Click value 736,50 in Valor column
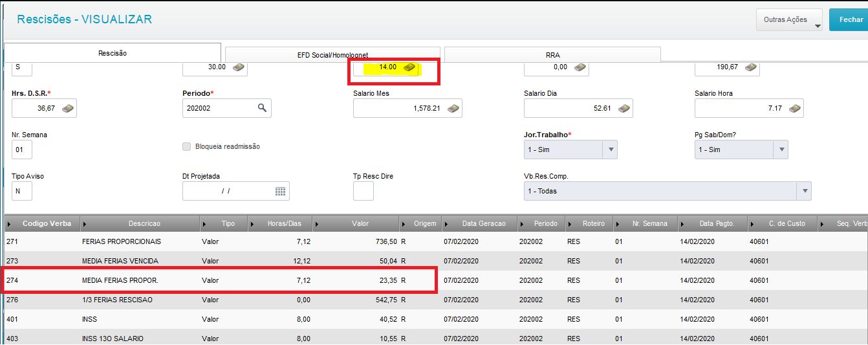Viewport: 868px width, 345px height. (385, 241)
